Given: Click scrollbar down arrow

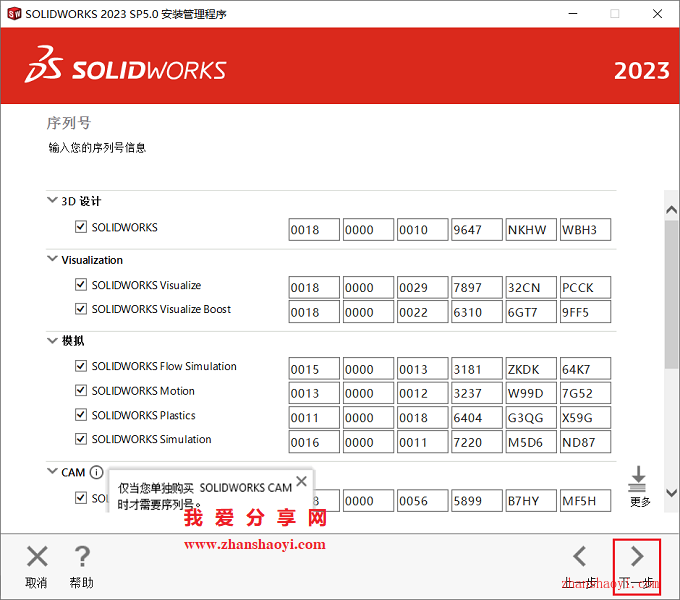Looking at the screenshot, I should click(x=671, y=493).
